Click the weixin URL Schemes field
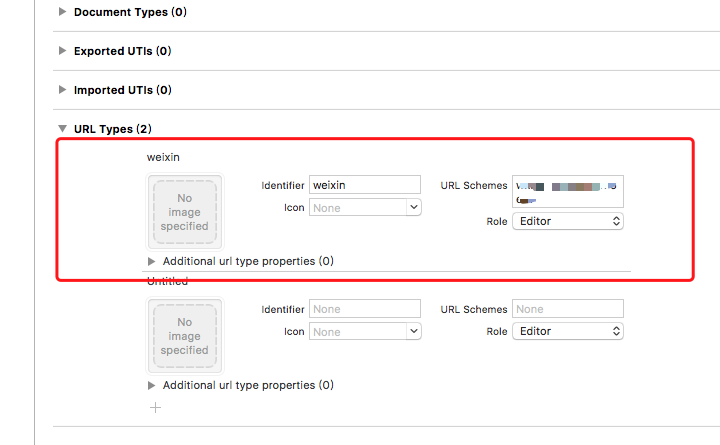This screenshot has width=720, height=445. tap(567, 190)
